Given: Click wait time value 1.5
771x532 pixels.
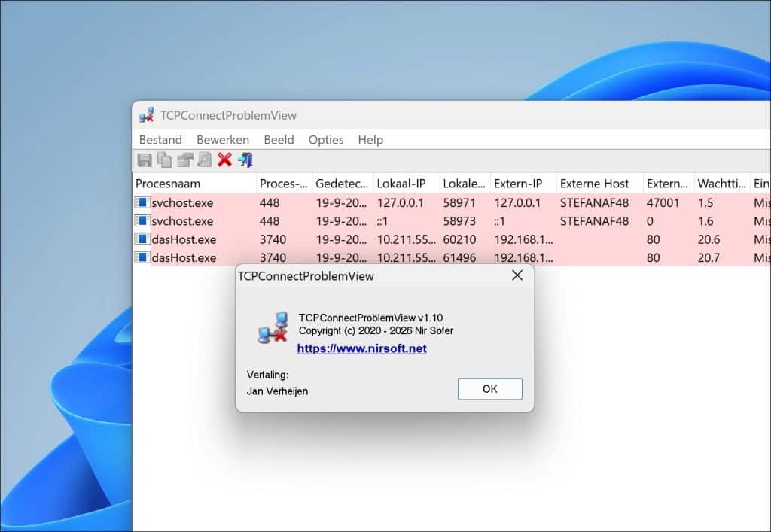Looking at the screenshot, I should [x=705, y=203].
